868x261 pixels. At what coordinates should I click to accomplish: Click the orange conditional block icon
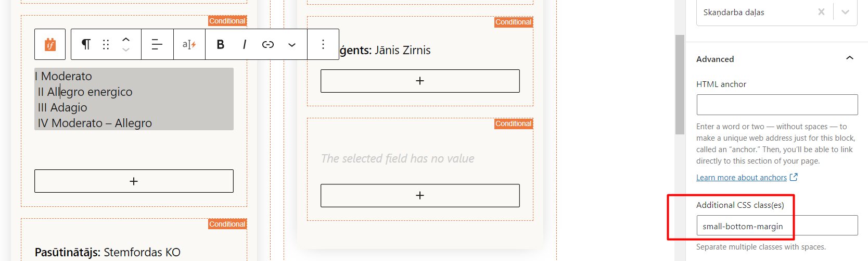[x=50, y=44]
